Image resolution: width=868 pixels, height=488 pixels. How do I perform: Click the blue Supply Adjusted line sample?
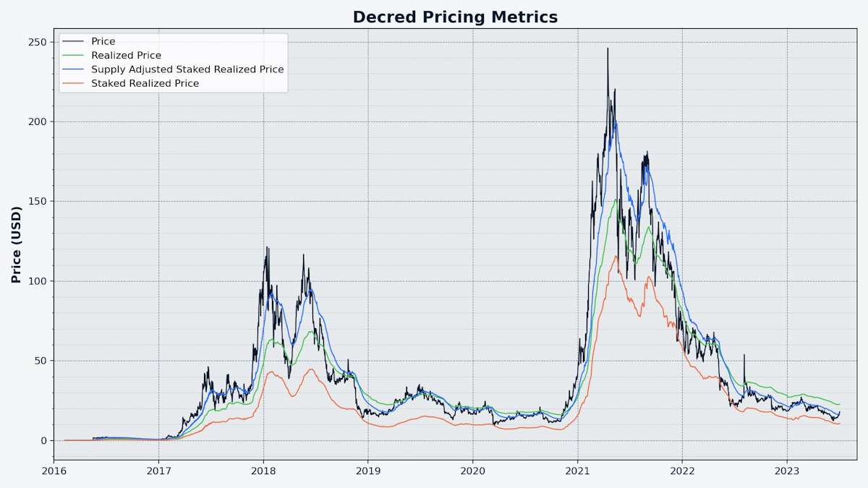point(76,69)
